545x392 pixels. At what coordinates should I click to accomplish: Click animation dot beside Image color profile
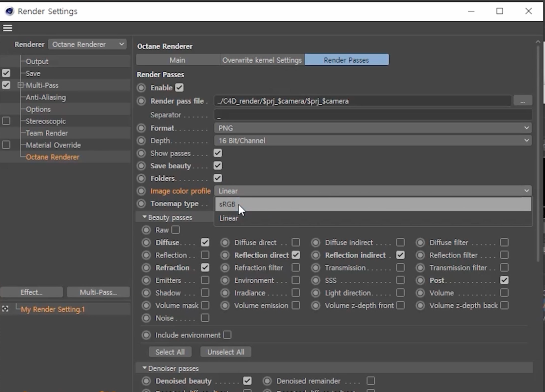[141, 191]
